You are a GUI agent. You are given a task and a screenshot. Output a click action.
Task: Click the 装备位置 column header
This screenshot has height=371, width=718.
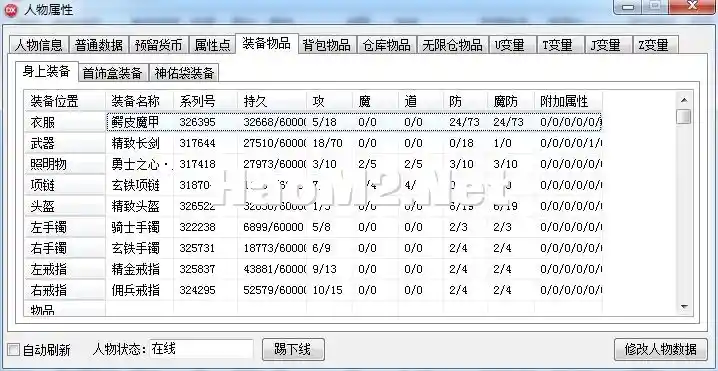pyautogui.click(x=65, y=101)
